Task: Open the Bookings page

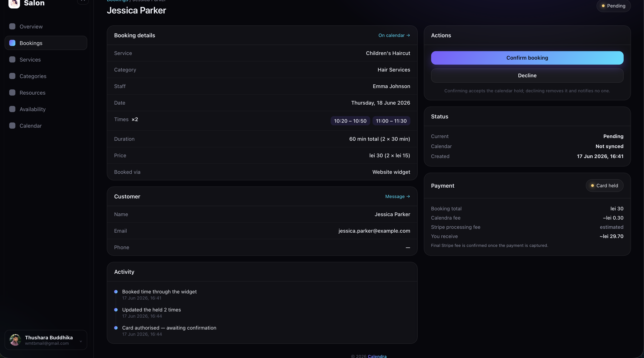Action: pyautogui.click(x=46, y=43)
